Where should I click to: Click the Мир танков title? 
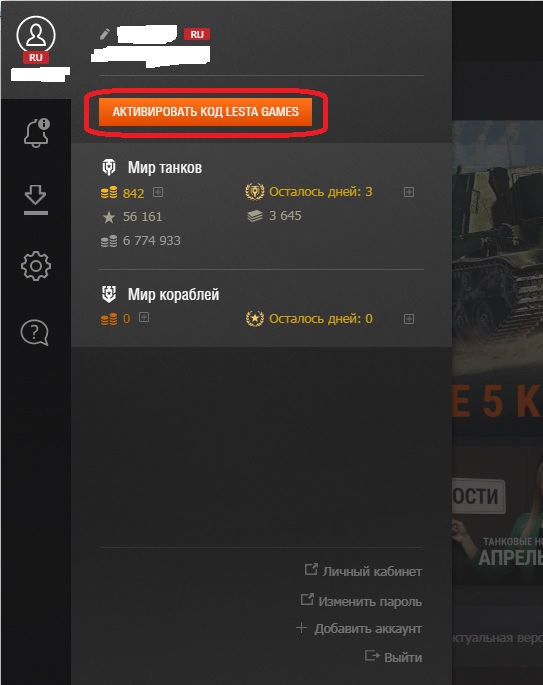click(x=165, y=167)
